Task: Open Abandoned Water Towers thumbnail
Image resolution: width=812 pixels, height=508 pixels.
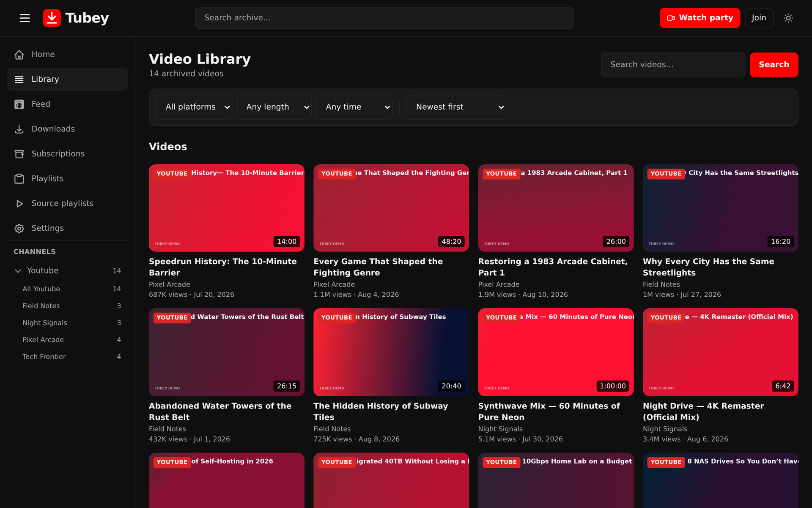Action: pyautogui.click(x=227, y=352)
